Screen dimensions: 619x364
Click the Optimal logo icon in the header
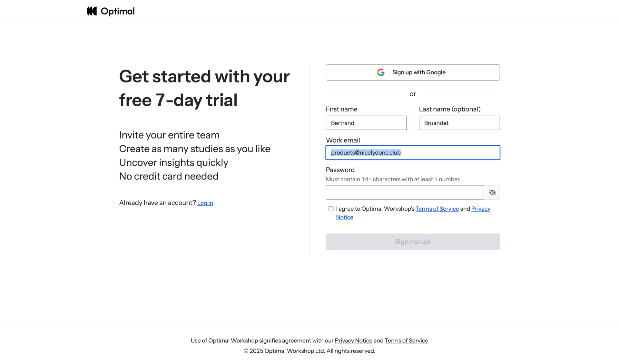(92, 11)
